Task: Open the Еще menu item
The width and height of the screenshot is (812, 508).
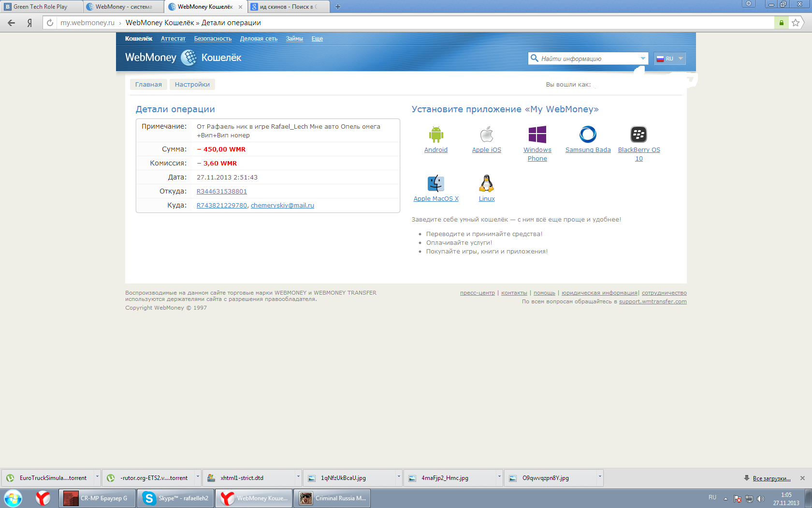Action: point(317,39)
